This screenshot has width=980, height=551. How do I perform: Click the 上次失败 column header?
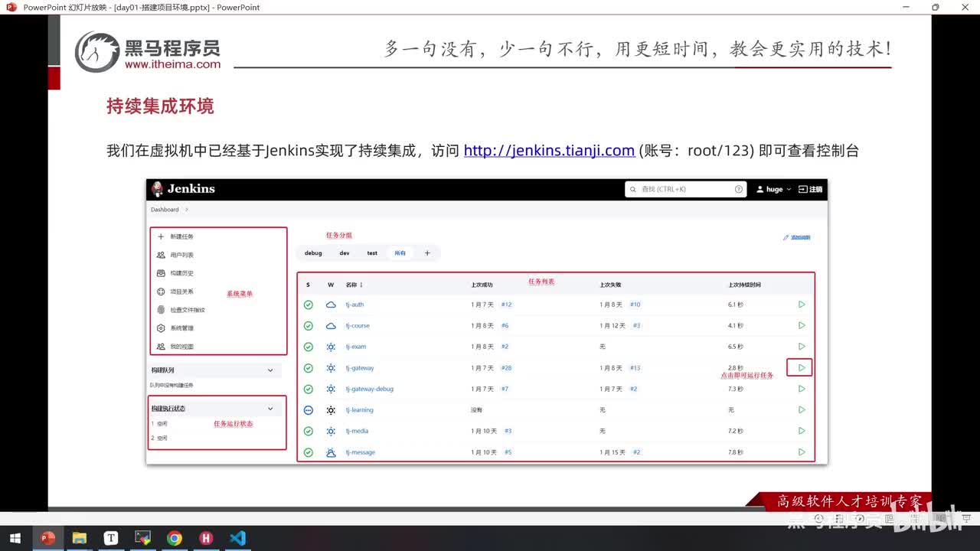click(x=610, y=285)
